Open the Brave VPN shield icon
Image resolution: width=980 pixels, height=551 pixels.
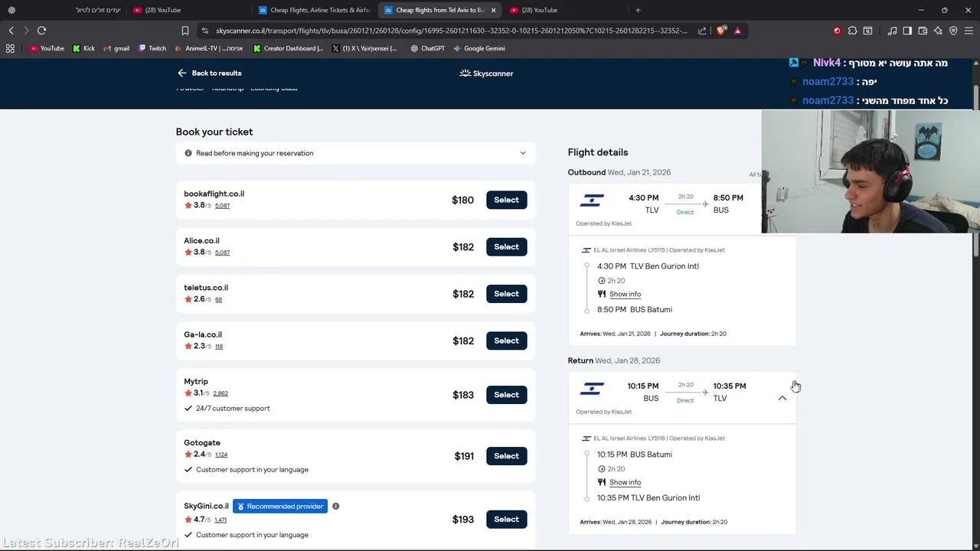click(953, 31)
